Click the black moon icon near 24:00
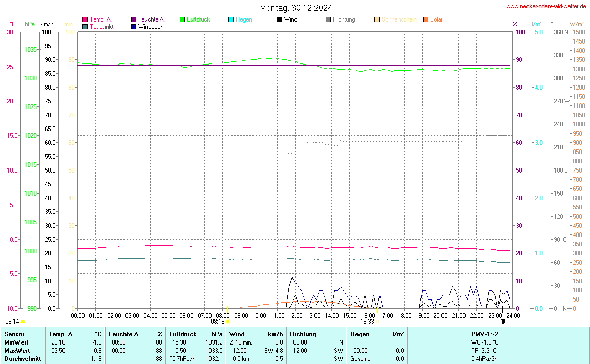590x364 pixels. point(503,322)
